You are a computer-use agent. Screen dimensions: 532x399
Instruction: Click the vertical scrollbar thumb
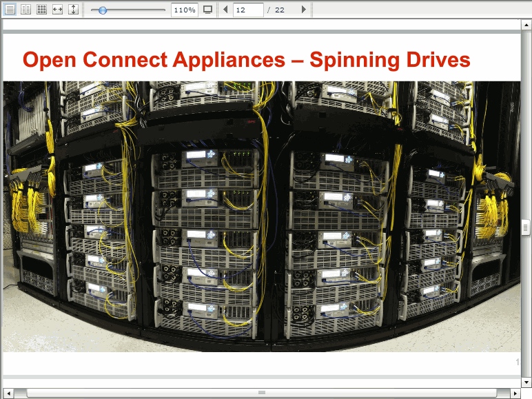526,227
